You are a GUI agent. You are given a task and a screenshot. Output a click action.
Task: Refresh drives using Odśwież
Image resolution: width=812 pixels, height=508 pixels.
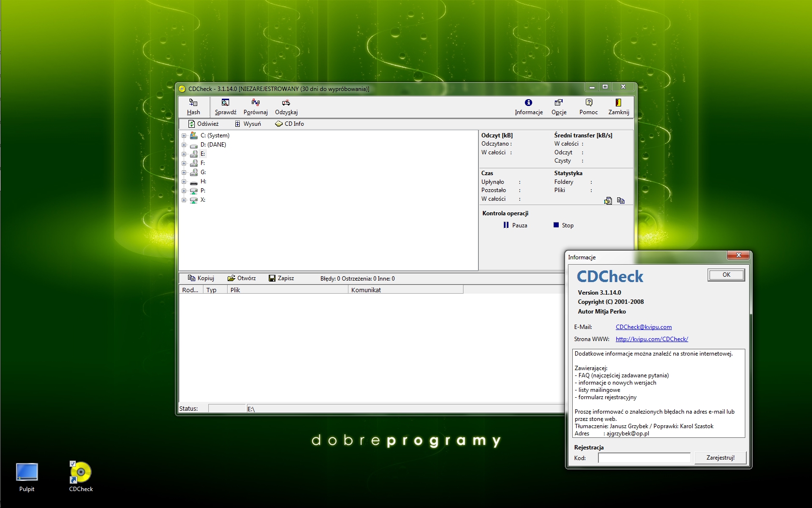point(203,124)
